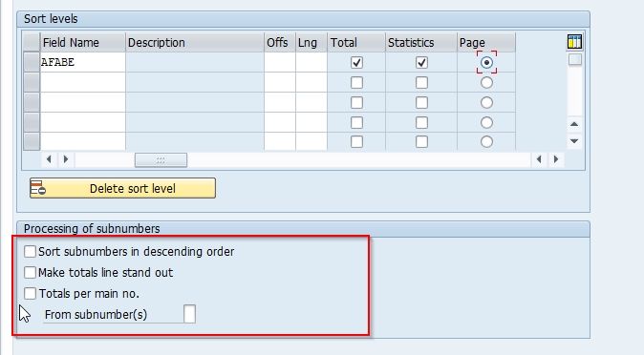Screen dimensions: 644x355
Task: Open the table column configuration icon
Action: point(574,41)
